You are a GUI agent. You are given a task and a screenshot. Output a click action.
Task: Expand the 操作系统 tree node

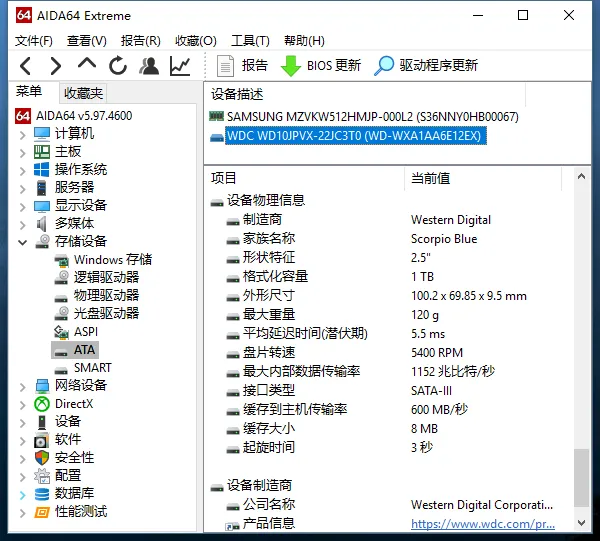pos(23,171)
